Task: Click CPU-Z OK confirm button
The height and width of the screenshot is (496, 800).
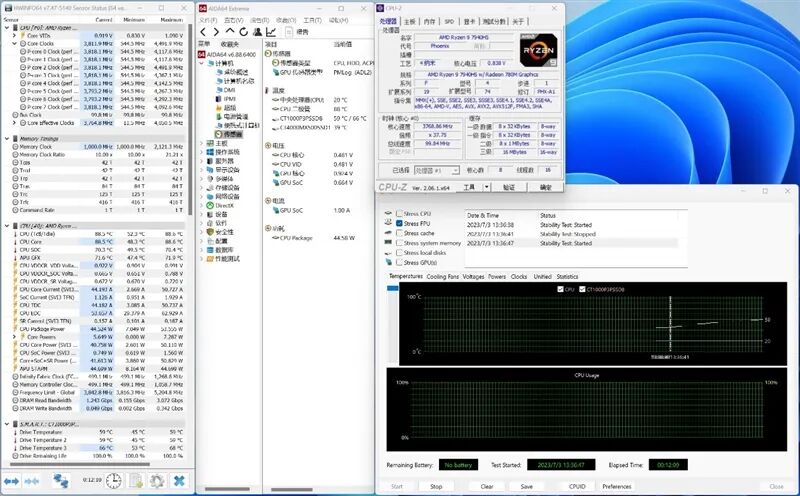Action: [x=545, y=187]
